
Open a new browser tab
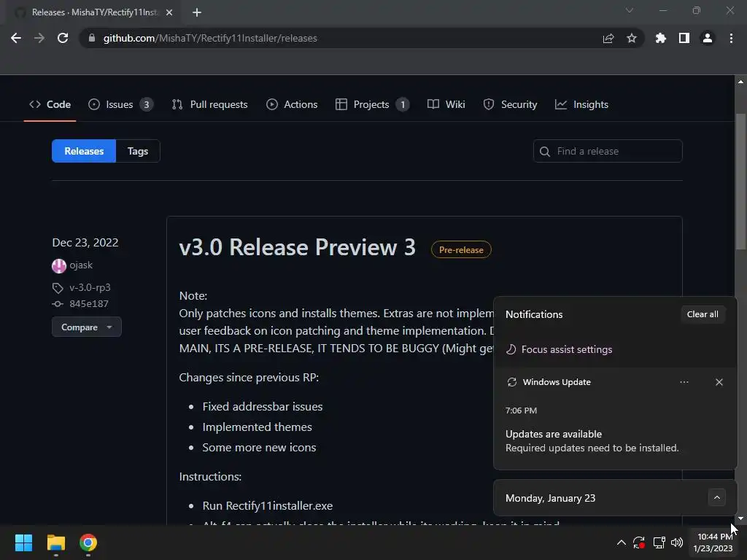(x=197, y=12)
